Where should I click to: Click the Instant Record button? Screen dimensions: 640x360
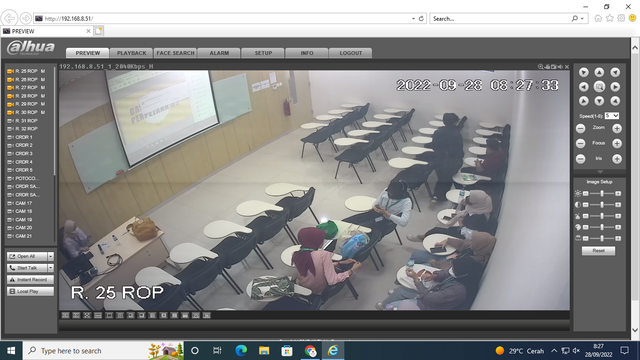pos(30,280)
